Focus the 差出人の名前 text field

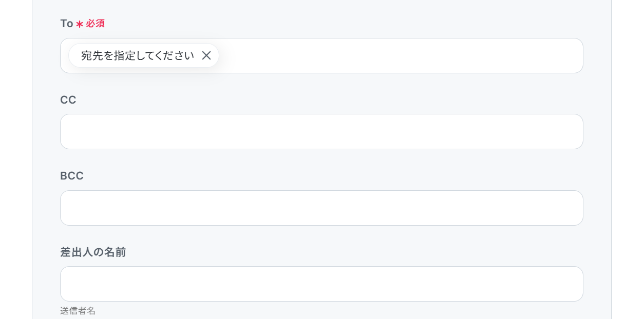321,284
